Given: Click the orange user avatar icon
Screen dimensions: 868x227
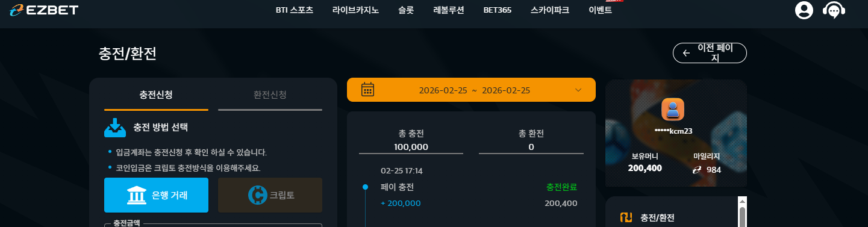Looking at the screenshot, I should 673,110.
